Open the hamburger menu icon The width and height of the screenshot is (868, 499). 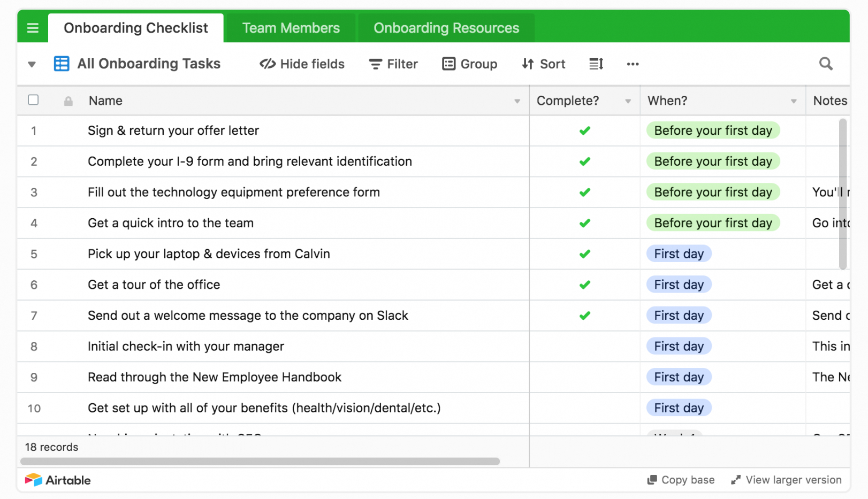33,28
